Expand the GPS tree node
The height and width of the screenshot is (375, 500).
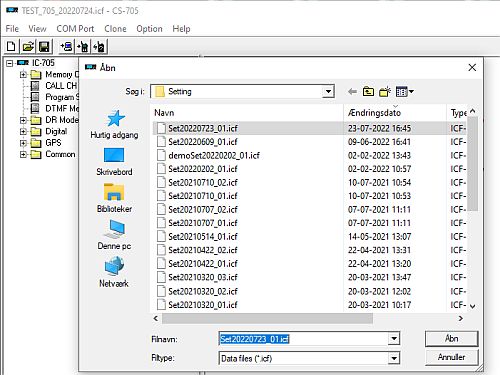point(23,143)
